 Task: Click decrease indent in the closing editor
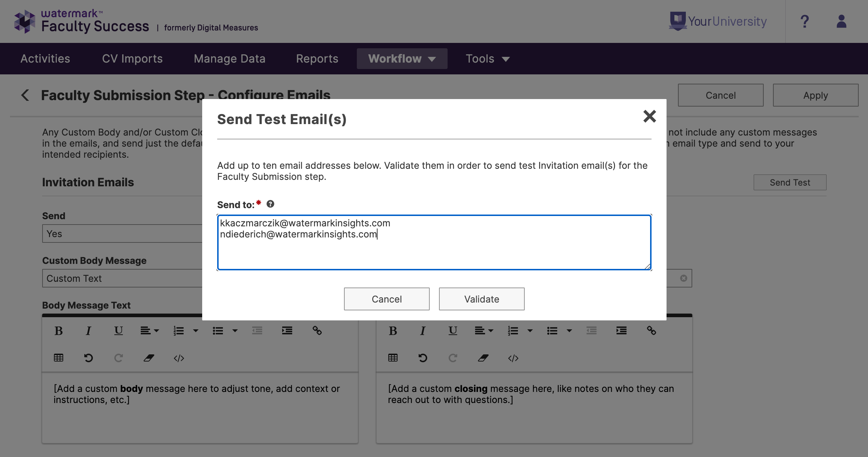click(592, 331)
